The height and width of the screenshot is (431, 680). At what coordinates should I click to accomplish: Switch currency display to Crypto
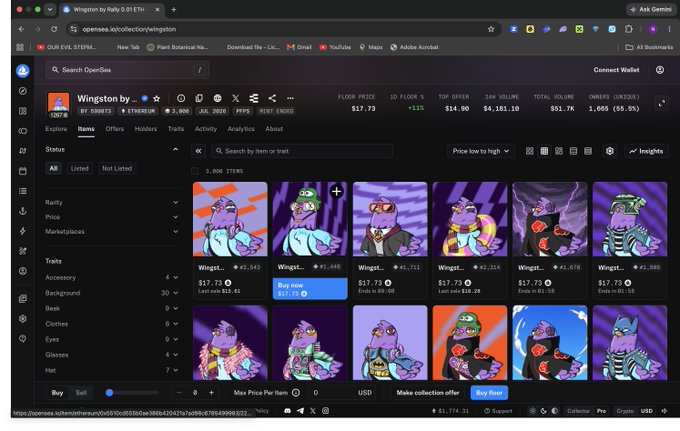click(625, 411)
